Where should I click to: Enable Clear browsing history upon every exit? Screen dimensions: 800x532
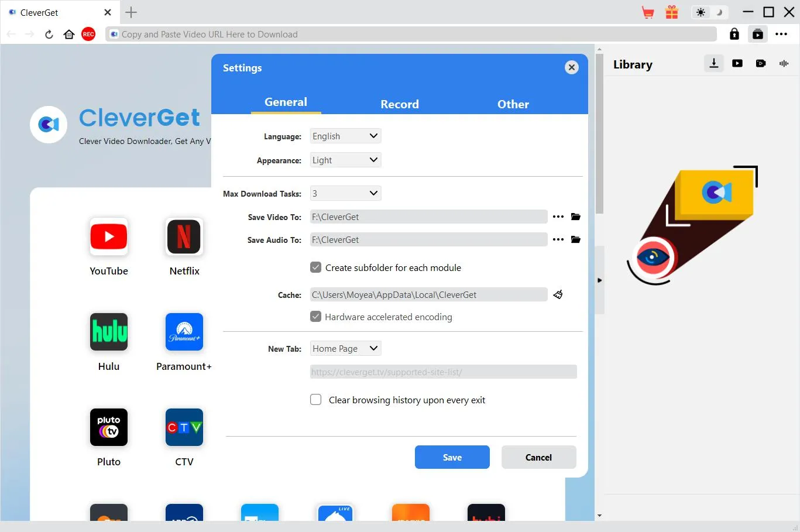tap(316, 400)
